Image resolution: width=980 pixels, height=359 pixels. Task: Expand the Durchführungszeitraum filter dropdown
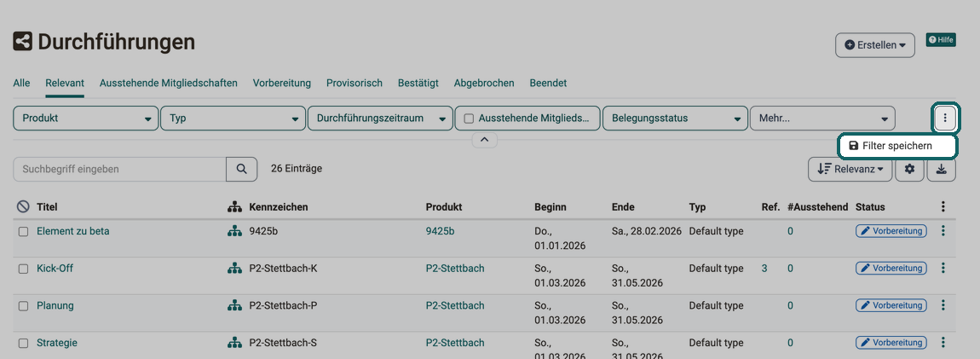(x=380, y=119)
